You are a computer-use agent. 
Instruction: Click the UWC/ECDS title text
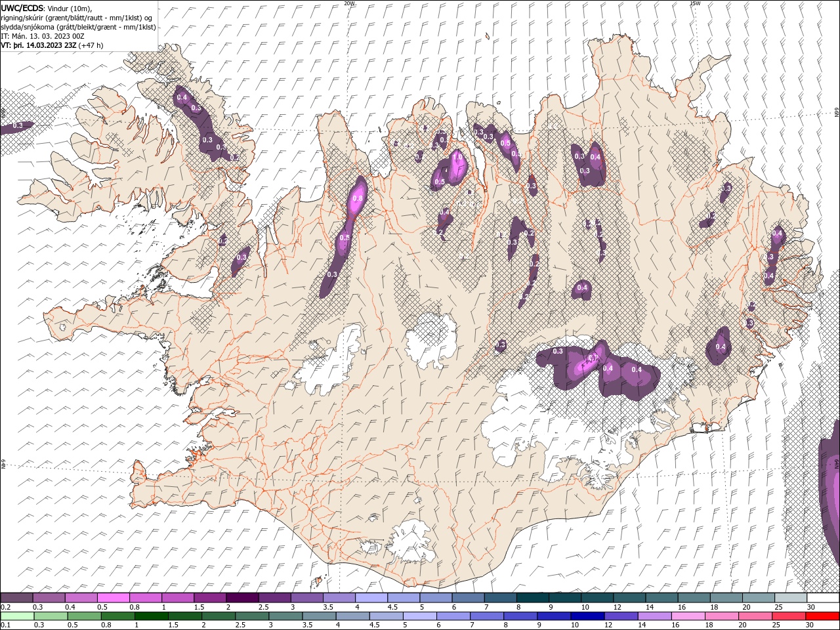click(22, 7)
